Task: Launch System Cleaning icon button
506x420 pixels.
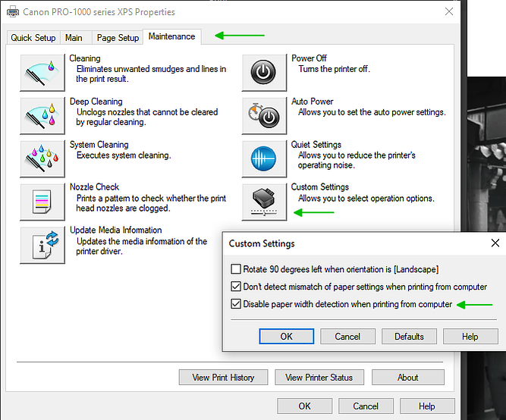Action: pos(42,159)
